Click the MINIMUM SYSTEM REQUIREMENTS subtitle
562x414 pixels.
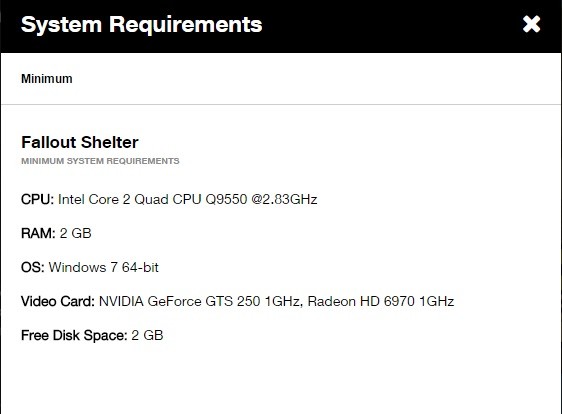coord(100,161)
